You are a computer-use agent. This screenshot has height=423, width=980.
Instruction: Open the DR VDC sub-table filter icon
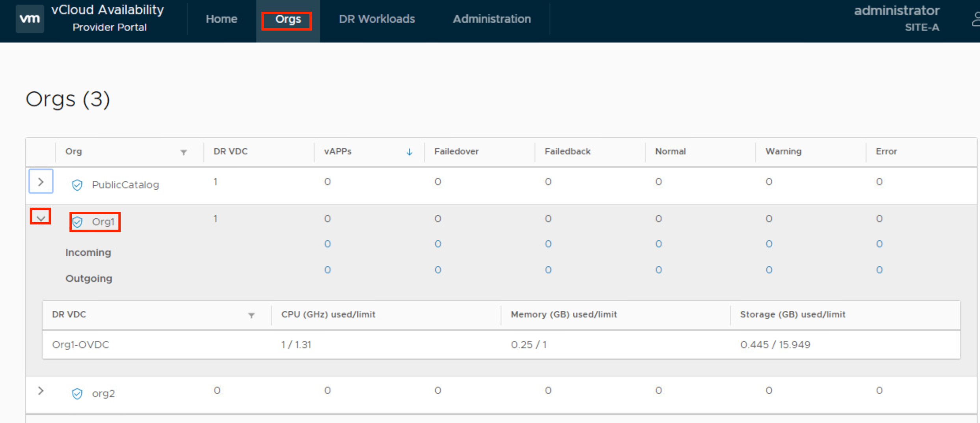click(252, 315)
